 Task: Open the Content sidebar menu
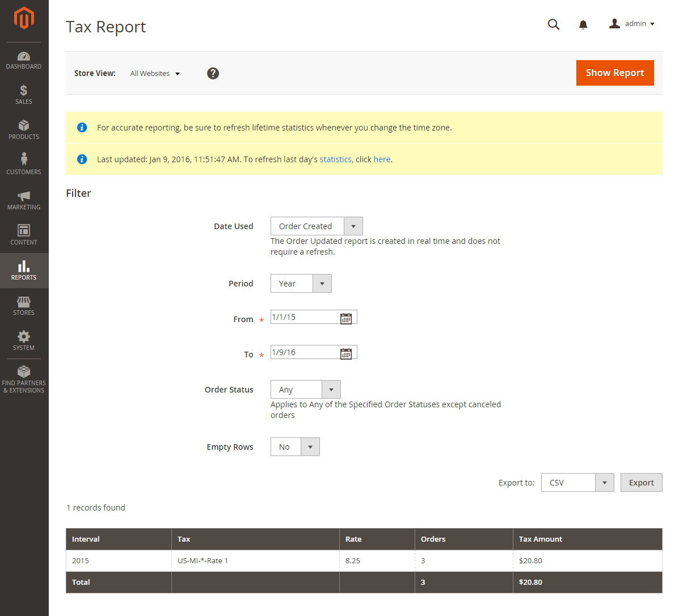tap(24, 235)
